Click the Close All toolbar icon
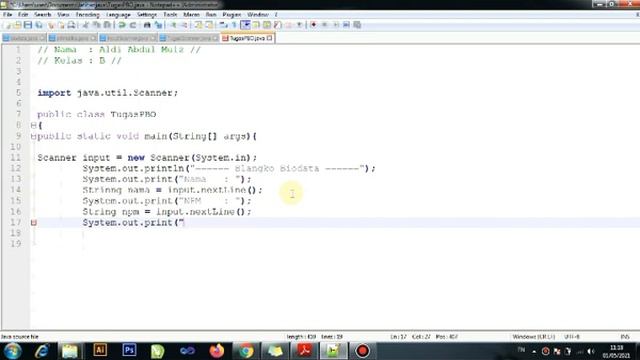The width and height of the screenshot is (640, 360). [61, 25]
